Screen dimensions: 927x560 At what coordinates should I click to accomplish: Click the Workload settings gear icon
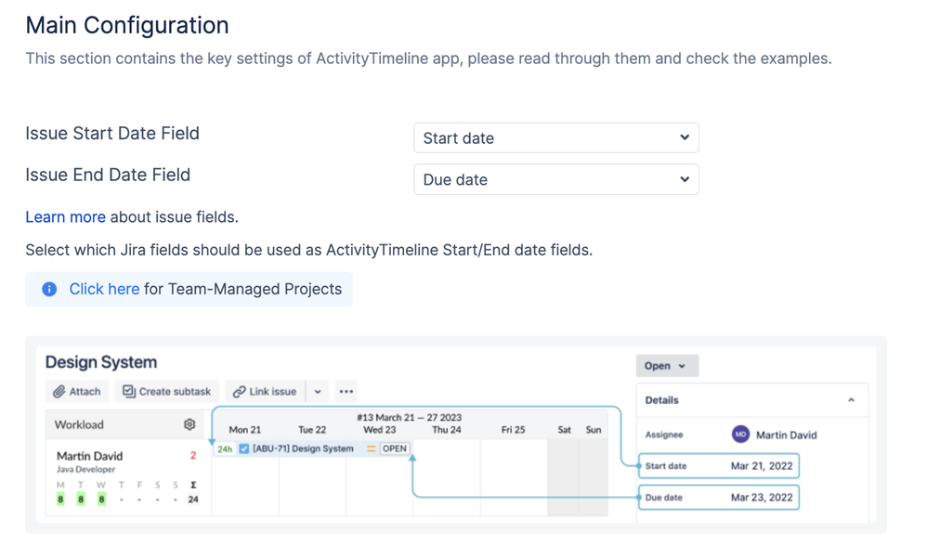point(189,424)
